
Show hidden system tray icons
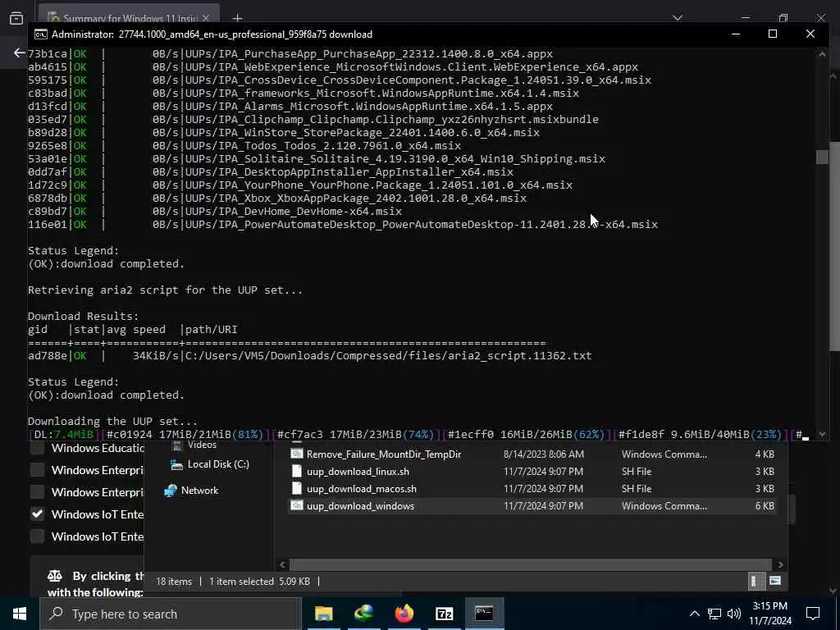(694, 614)
